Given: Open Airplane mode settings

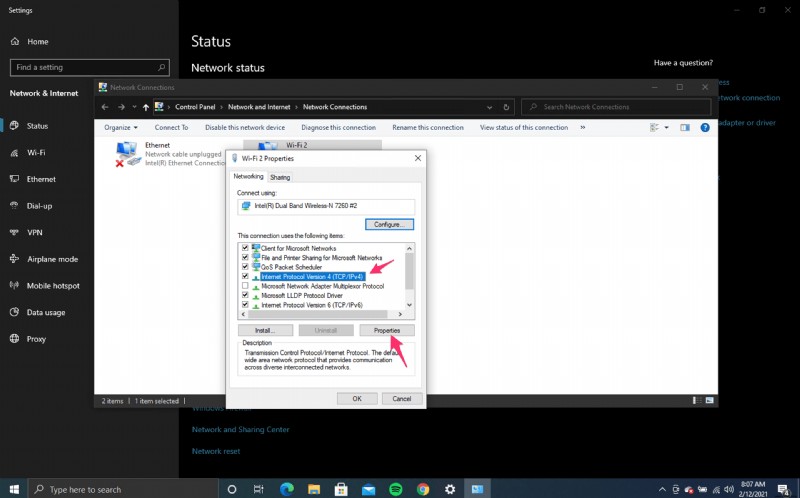Looking at the screenshot, I should pos(53,259).
